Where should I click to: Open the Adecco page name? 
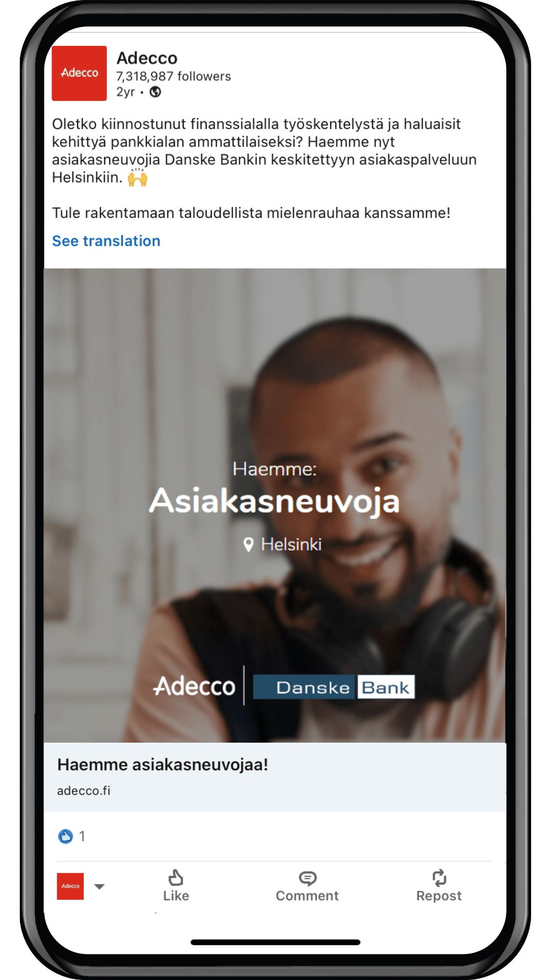click(147, 58)
